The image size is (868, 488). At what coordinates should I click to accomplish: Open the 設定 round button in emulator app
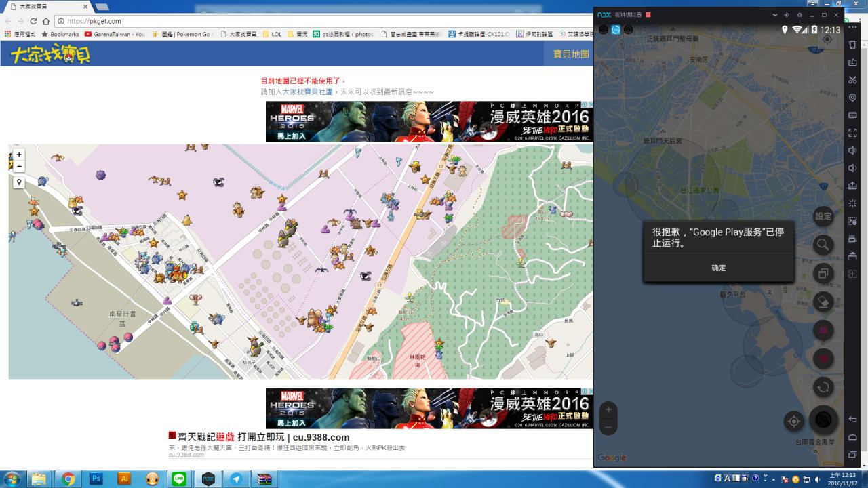(823, 216)
